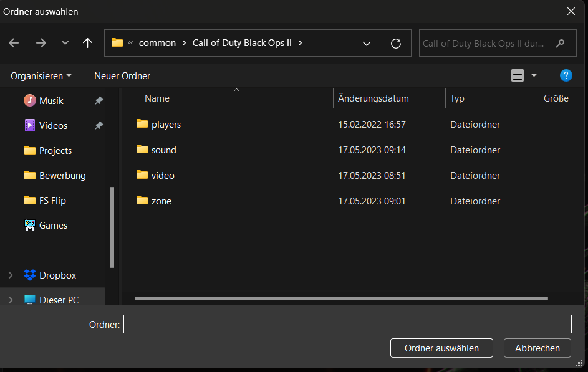Viewport: 588px width, 372px height.
Task: Expand the Dropbox tree node
Action: click(x=11, y=275)
